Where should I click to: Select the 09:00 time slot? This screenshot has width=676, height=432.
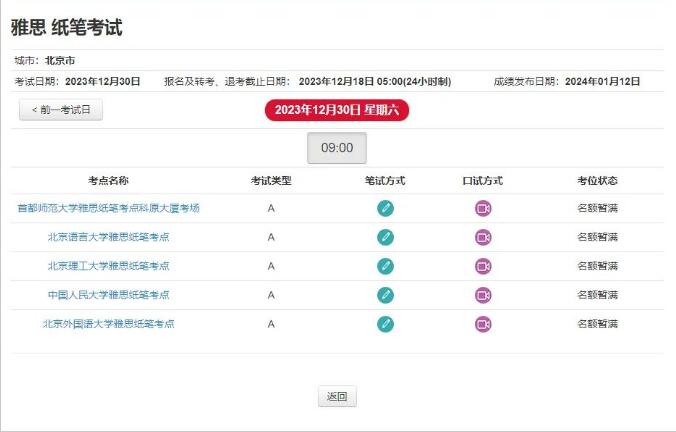(x=337, y=148)
